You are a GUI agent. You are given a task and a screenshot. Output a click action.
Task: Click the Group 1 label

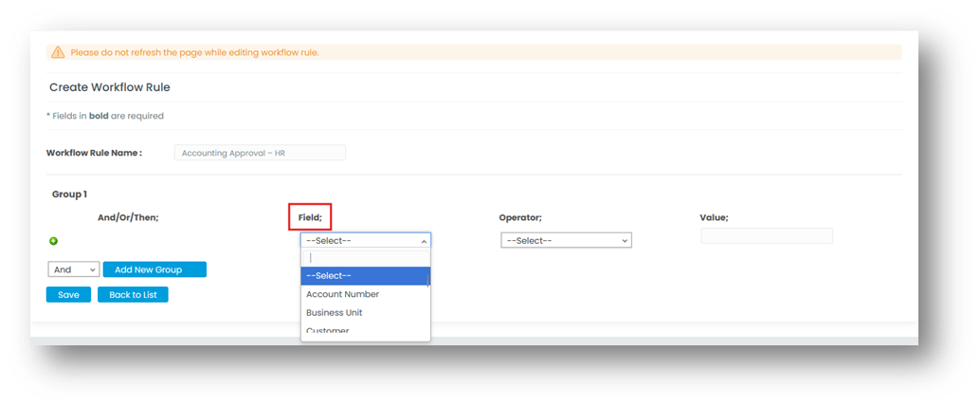69,194
